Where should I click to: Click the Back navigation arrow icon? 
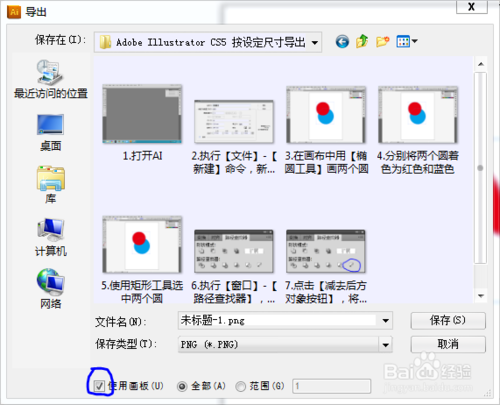(x=342, y=42)
